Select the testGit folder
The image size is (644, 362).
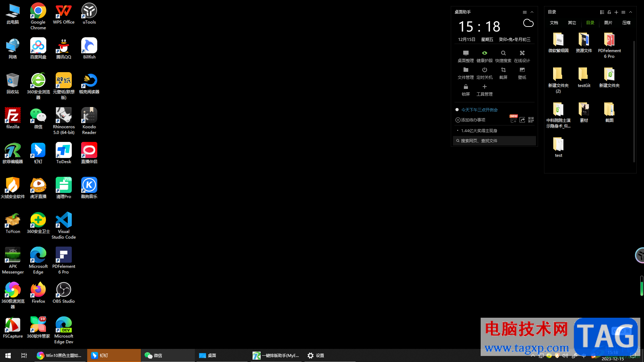pyautogui.click(x=584, y=77)
